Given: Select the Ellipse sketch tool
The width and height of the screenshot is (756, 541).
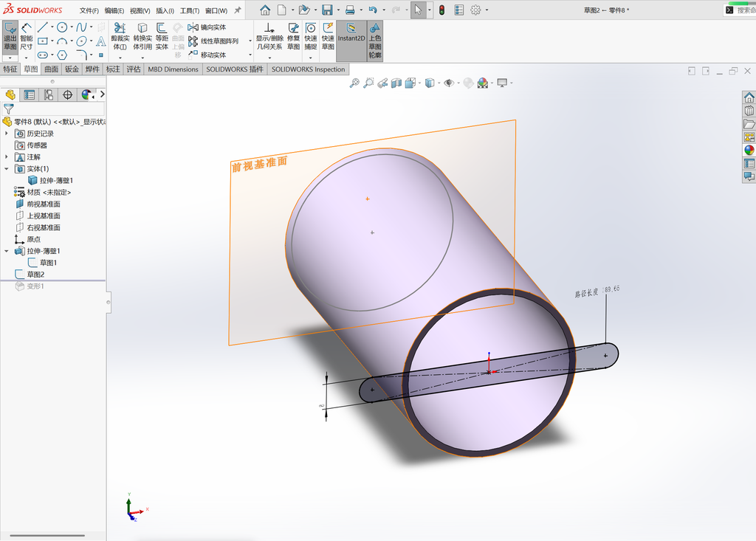Looking at the screenshot, I should [x=81, y=41].
